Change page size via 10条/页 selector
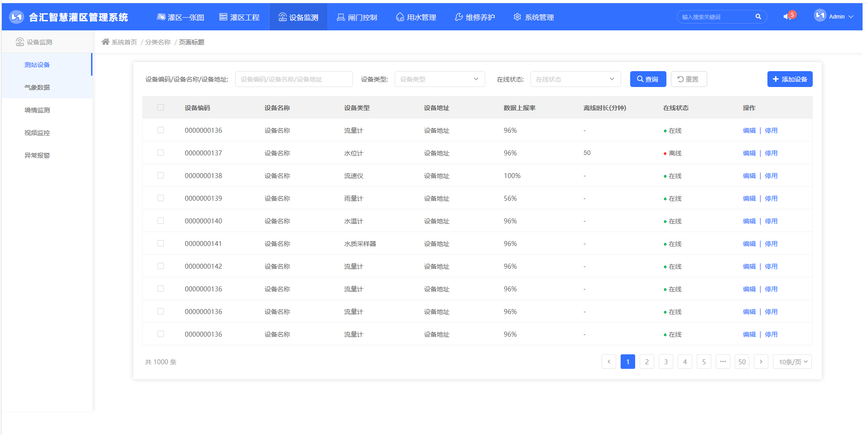The width and height of the screenshot is (868, 435). (791, 362)
